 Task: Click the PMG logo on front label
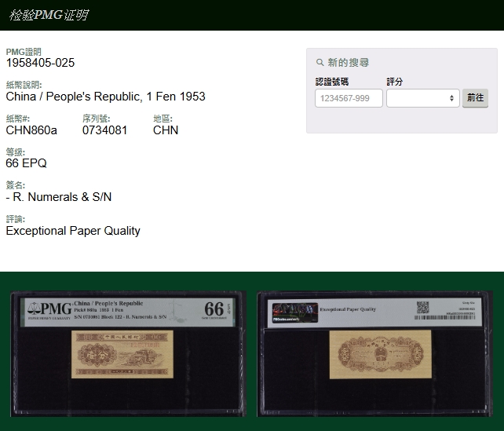[49, 309]
